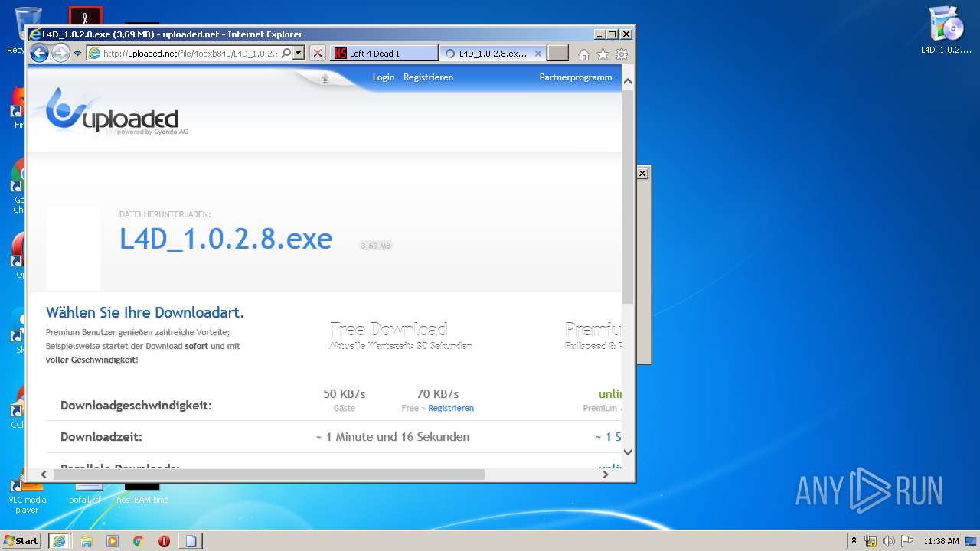Click horizontal scrollbar left arrow
980x551 pixels.
click(44, 474)
